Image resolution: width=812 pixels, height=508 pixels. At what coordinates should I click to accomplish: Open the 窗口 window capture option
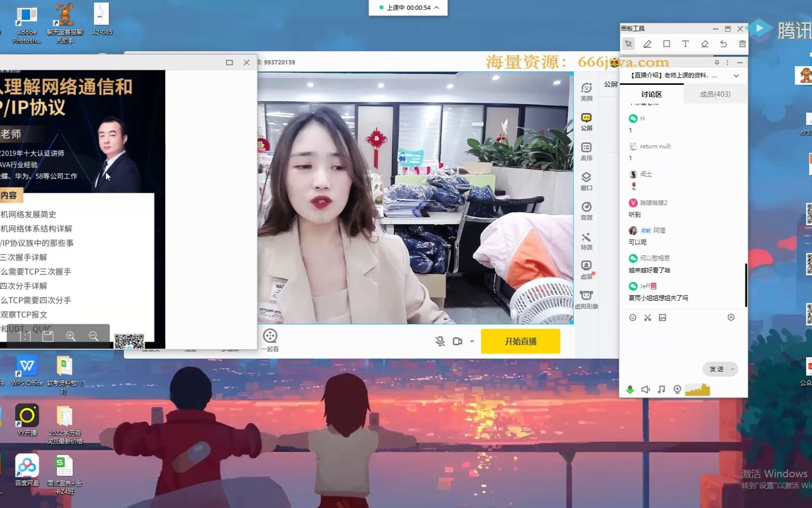click(x=586, y=181)
